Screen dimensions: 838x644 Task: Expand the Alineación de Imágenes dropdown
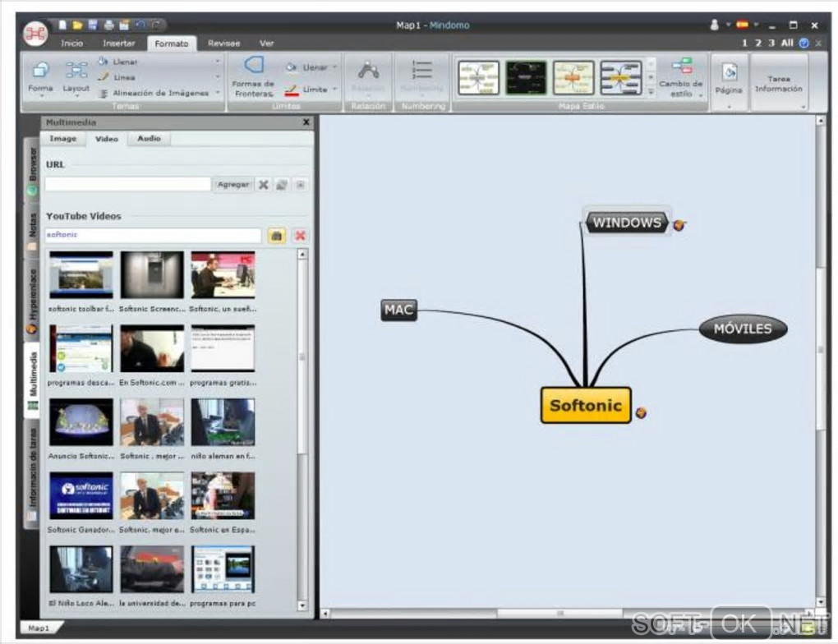[217, 93]
